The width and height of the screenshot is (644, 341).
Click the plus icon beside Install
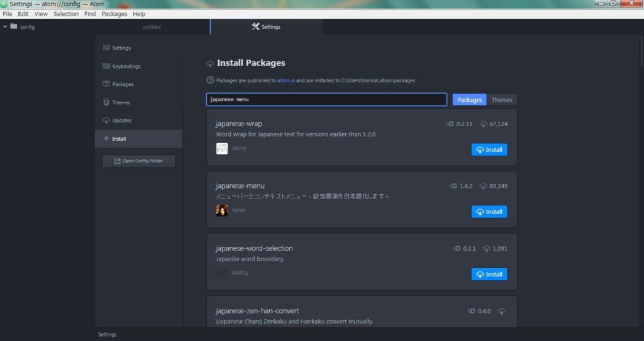[x=106, y=138]
